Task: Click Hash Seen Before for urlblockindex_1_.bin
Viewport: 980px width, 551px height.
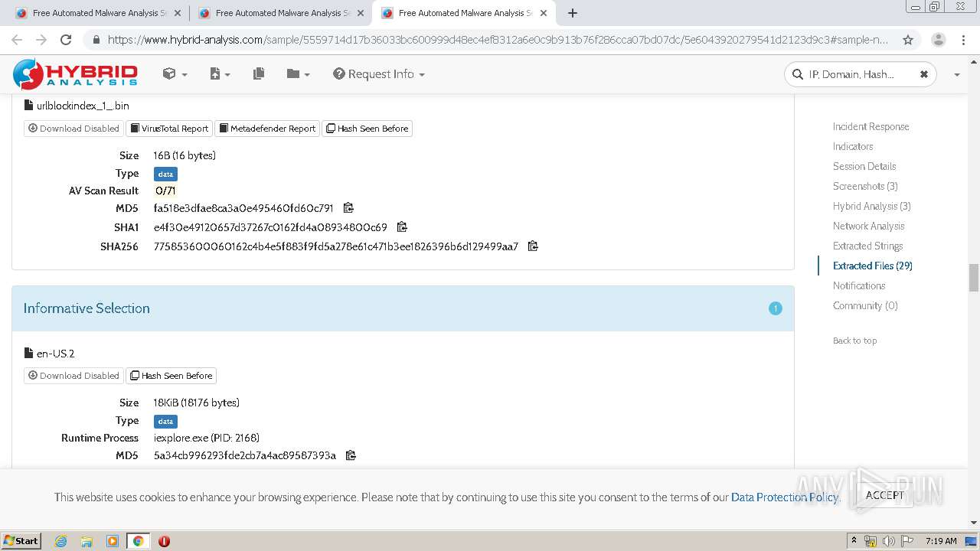Action: [367, 128]
